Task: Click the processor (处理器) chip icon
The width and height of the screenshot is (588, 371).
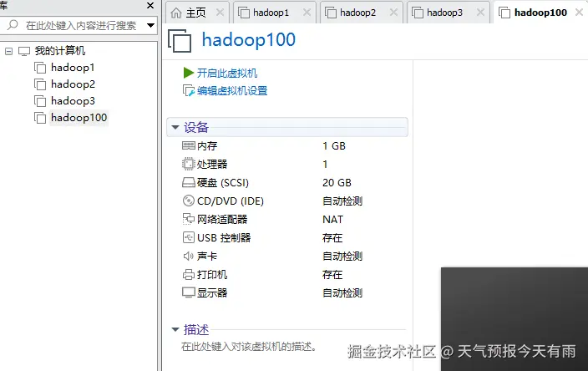Action: tap(188, 164)
